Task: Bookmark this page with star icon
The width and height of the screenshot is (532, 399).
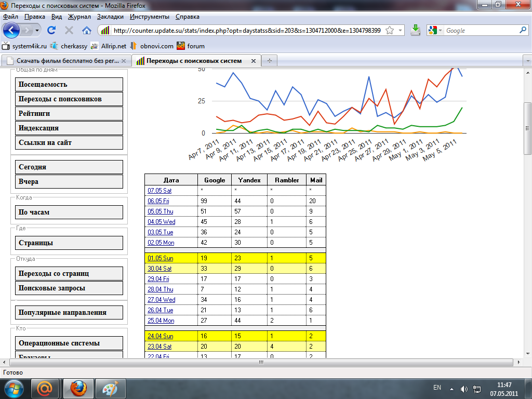Action: coord(390,31)
